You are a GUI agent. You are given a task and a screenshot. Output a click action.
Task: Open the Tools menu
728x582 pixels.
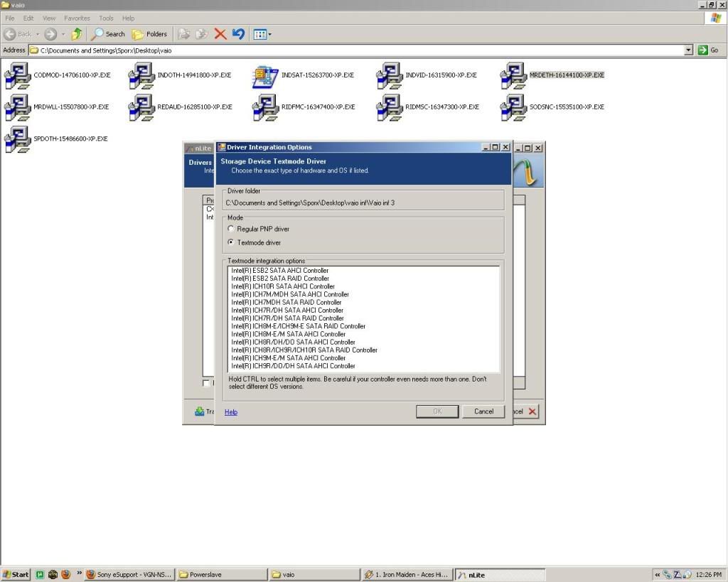(x=106, y=18)
